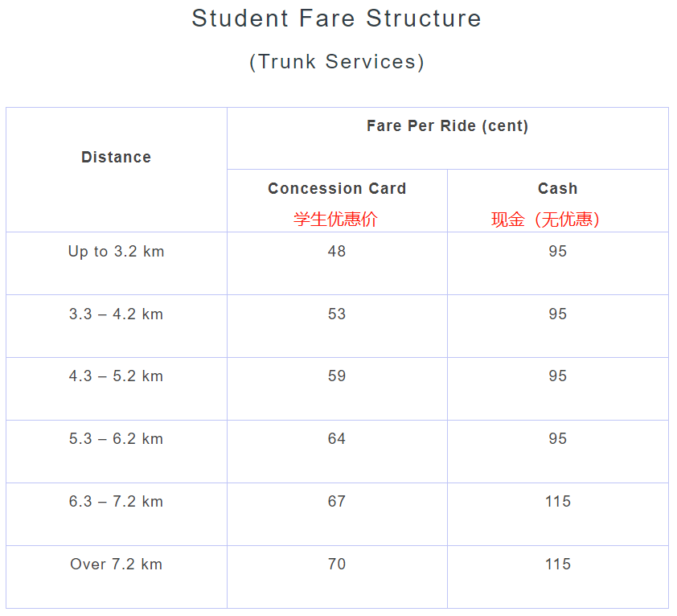The image size is (677, 616).
Task: Click the Cash column header
Action: (x=557, y=189)
